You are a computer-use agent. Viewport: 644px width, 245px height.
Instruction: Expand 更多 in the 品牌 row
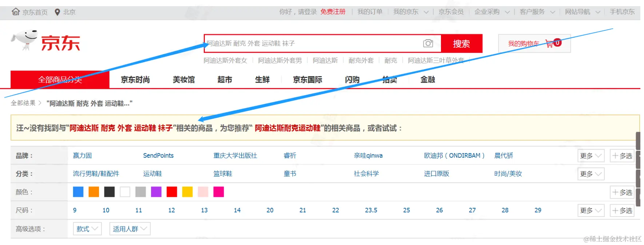pyautogui.click(x=591, y=156)
